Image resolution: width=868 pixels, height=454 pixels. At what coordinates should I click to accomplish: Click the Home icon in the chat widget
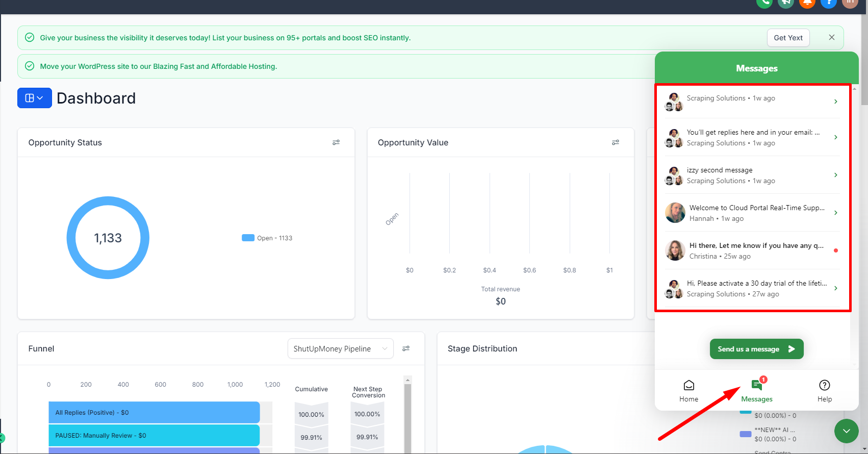pyautogui.click(x=688, y=391)
